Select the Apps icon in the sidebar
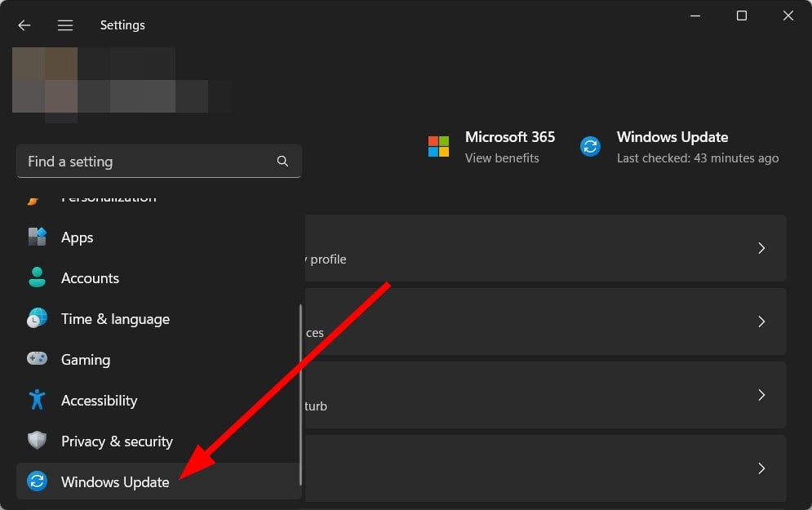 [37, 237]
